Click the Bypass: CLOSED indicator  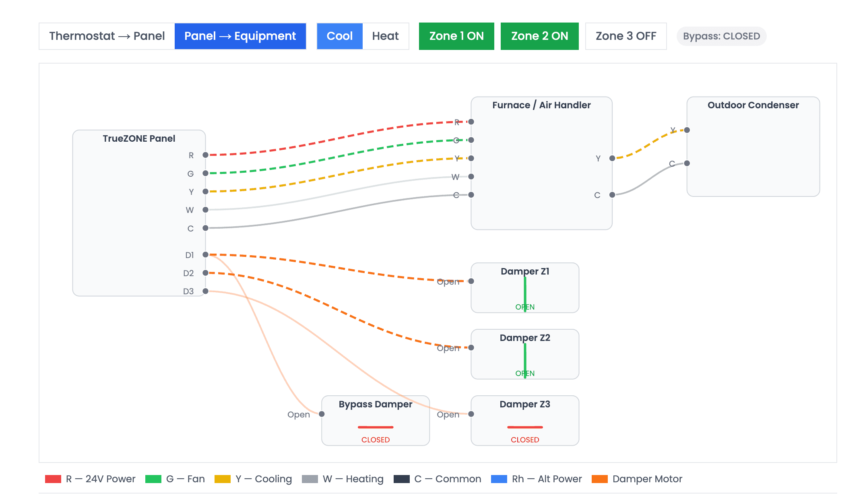point(721,36)
